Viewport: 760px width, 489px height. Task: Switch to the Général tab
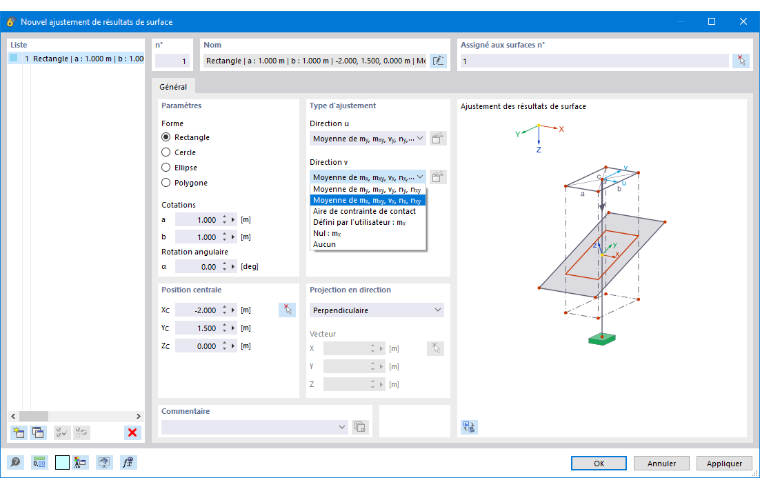point(173,87)
